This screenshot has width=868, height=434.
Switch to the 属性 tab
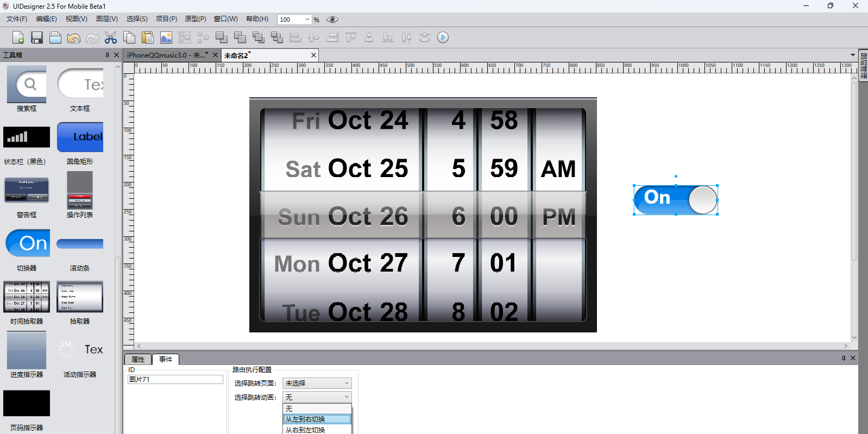point(138,360)
